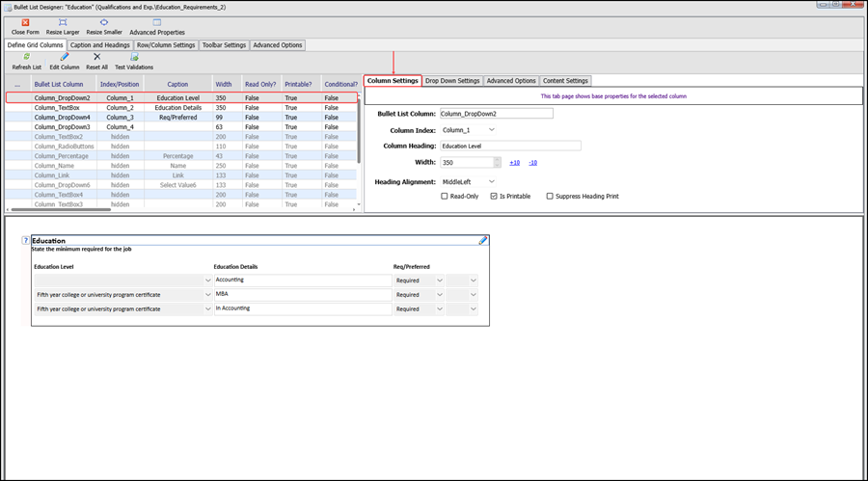Click the Width spinner arrows
This screenshot has width=868, height=481.
[x=497, y=162]
